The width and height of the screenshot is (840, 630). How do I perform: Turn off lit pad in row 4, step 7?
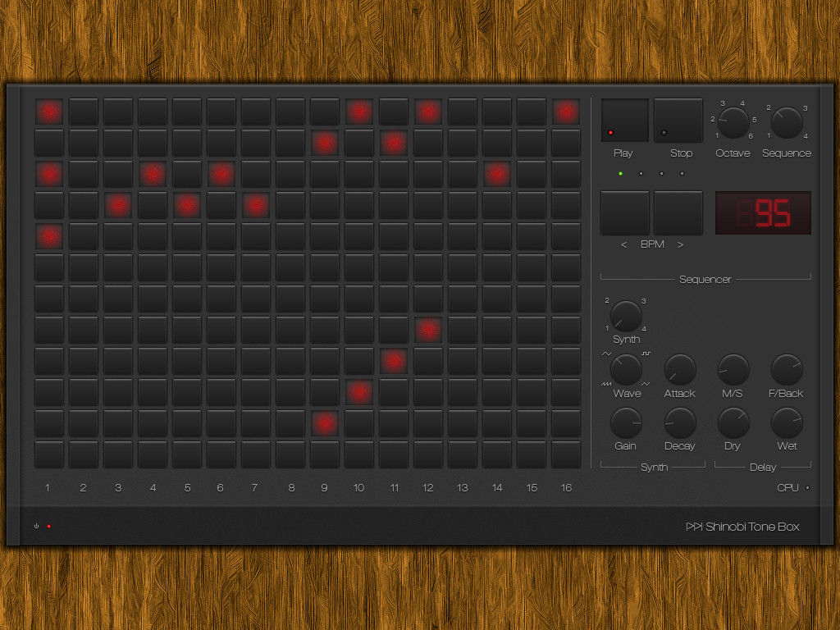click(256, 205)
